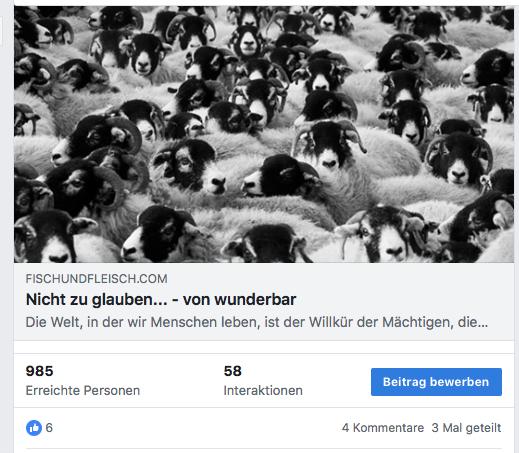This screenshot has width=519, height=453.
Task: Click the grey sidebar strip at left edge
Action: pos(6,227)
